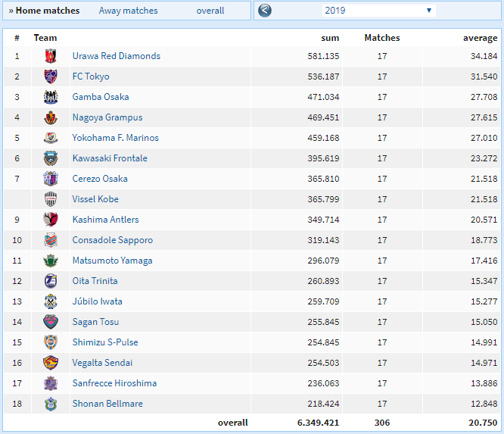Open the Consadole Sapporo team link
This screenshot has height=434, width=504.
(112, 240)
